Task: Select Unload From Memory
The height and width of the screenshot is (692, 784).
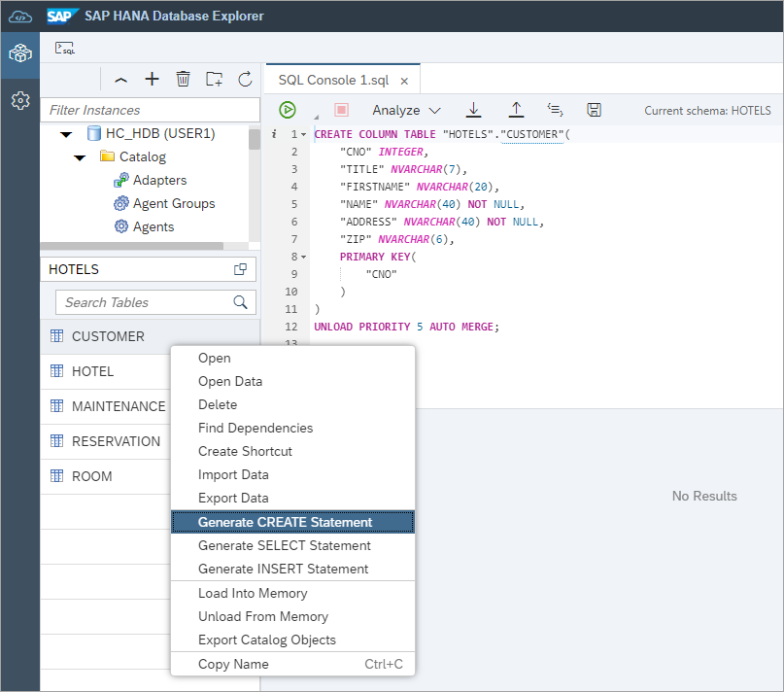Action: 292,616
